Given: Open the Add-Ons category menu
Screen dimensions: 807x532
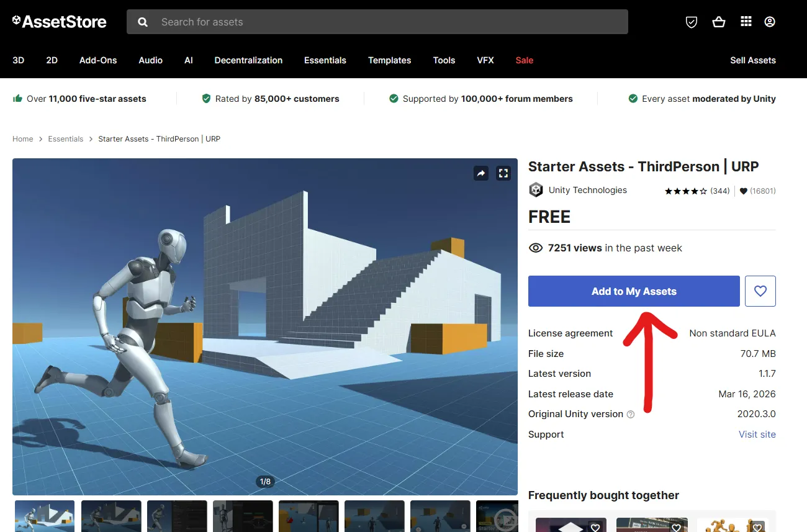Looking at the screenshot, I should [98, 60].
